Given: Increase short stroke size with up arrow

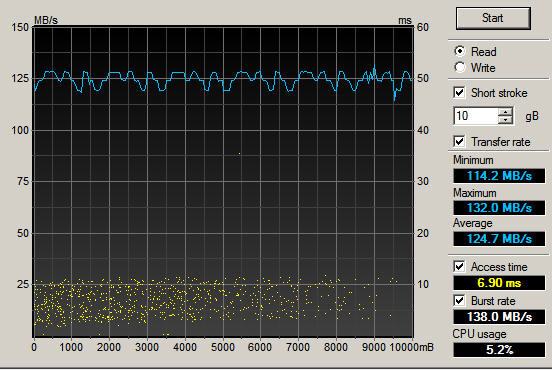Looking at the screenshot, I should pos(506,112).
